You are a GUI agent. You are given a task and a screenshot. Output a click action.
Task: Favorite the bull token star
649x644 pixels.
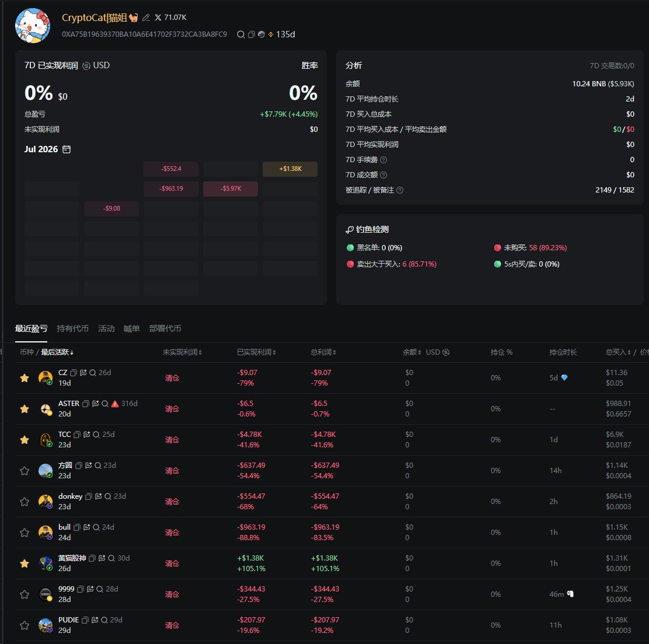click(x=25, y=533)
